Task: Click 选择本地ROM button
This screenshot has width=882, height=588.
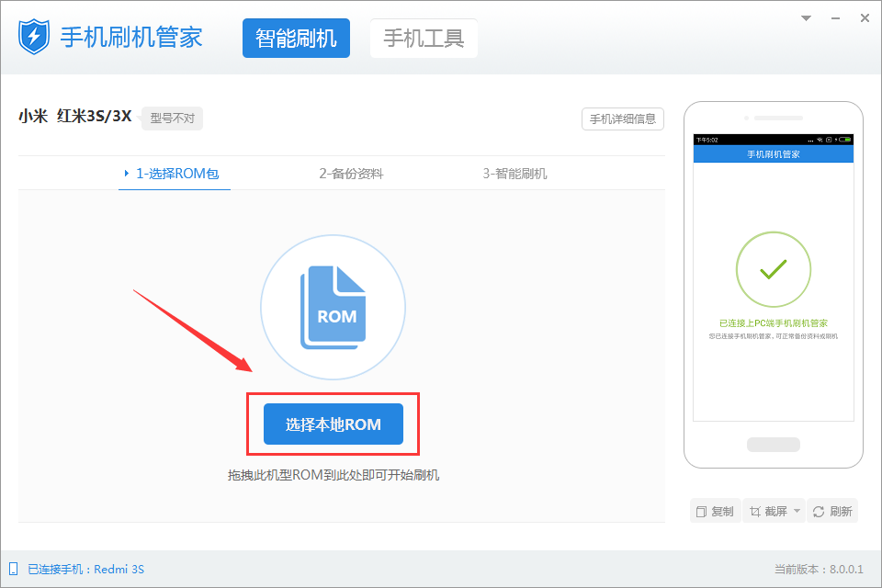Action: point(333,424)
